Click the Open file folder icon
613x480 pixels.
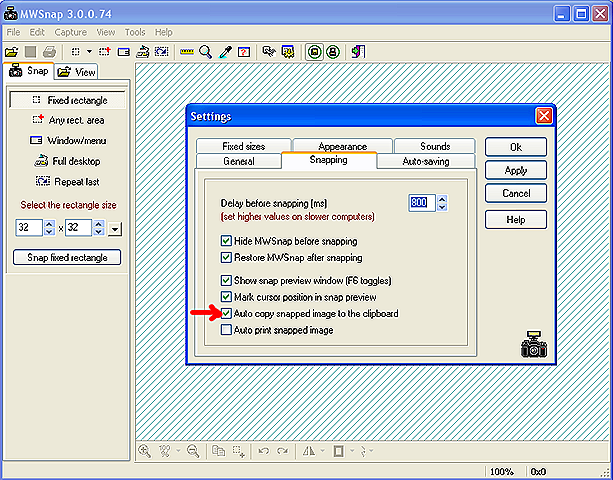tap(12, 51)
